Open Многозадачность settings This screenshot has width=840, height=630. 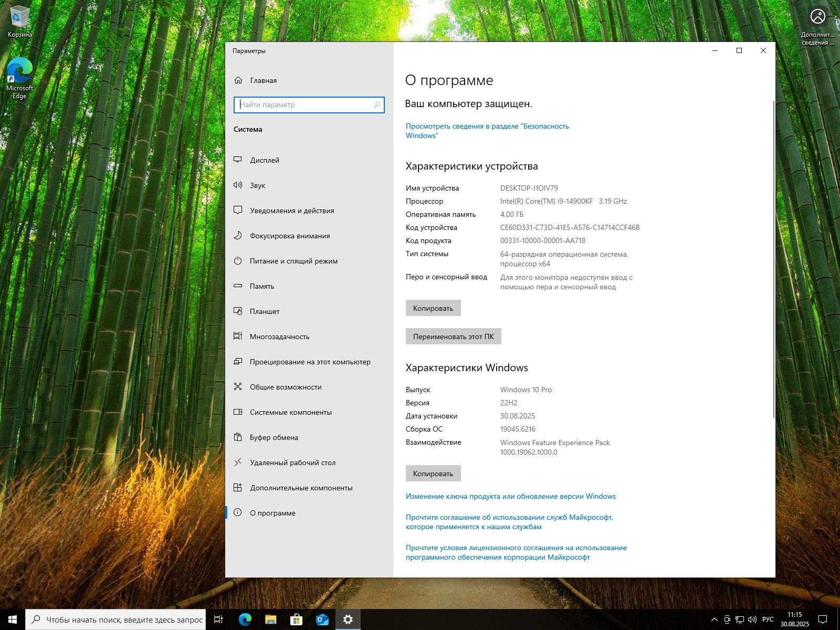309,337
